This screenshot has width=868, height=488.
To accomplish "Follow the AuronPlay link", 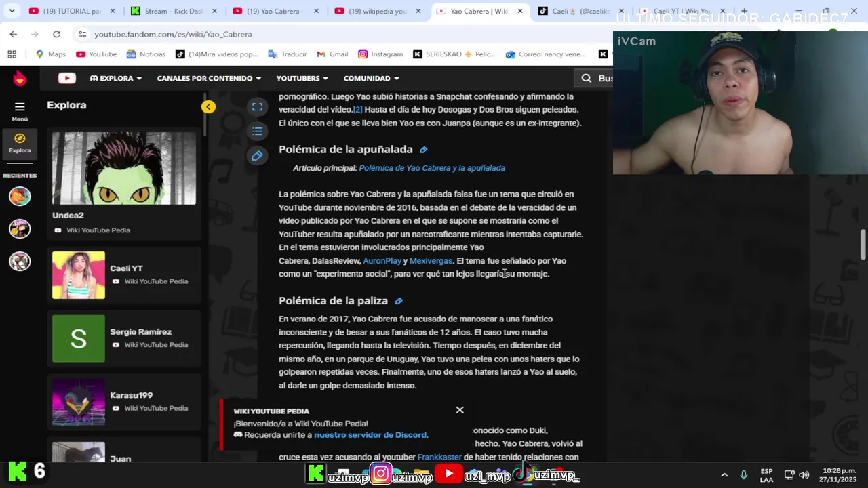I will [382, 261].
